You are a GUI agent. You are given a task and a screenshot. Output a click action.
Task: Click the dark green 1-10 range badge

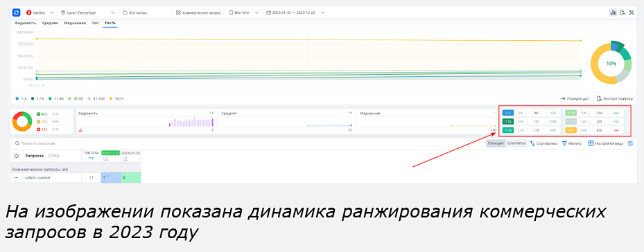pyautogui.click(x=507, y=121)
